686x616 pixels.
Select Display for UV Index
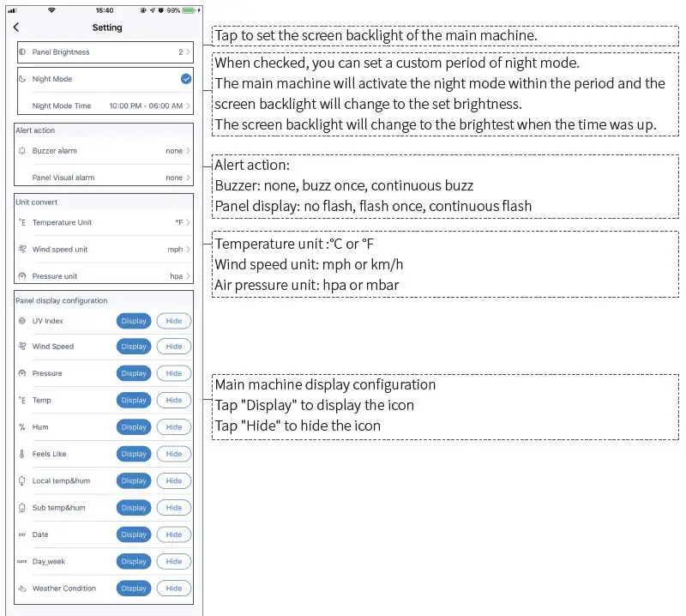point(134,321)
